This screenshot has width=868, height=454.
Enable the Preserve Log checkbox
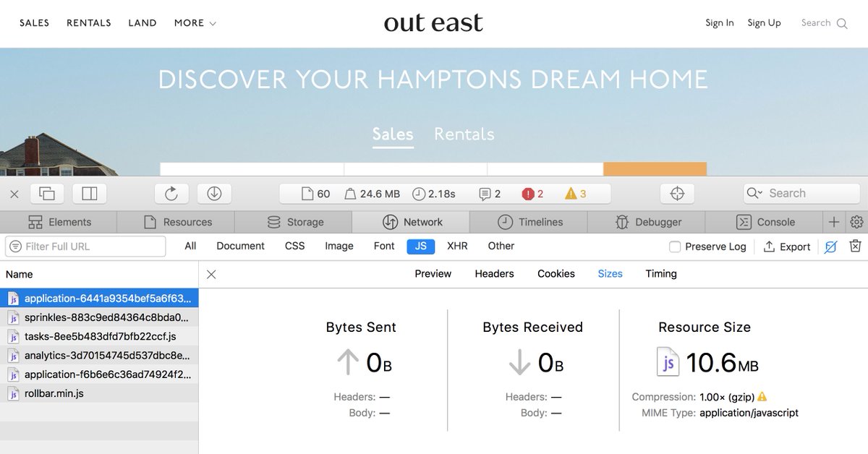coord(675,247)
